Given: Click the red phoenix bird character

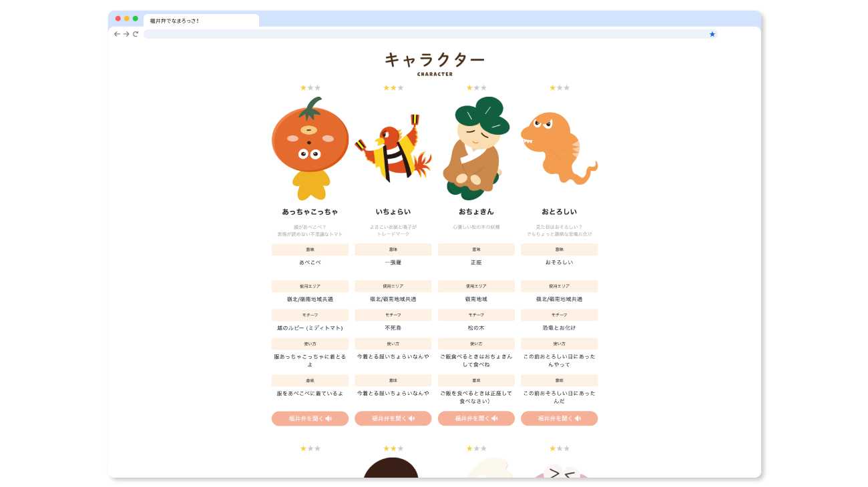Looking at the screenshot, I should 393,150.
